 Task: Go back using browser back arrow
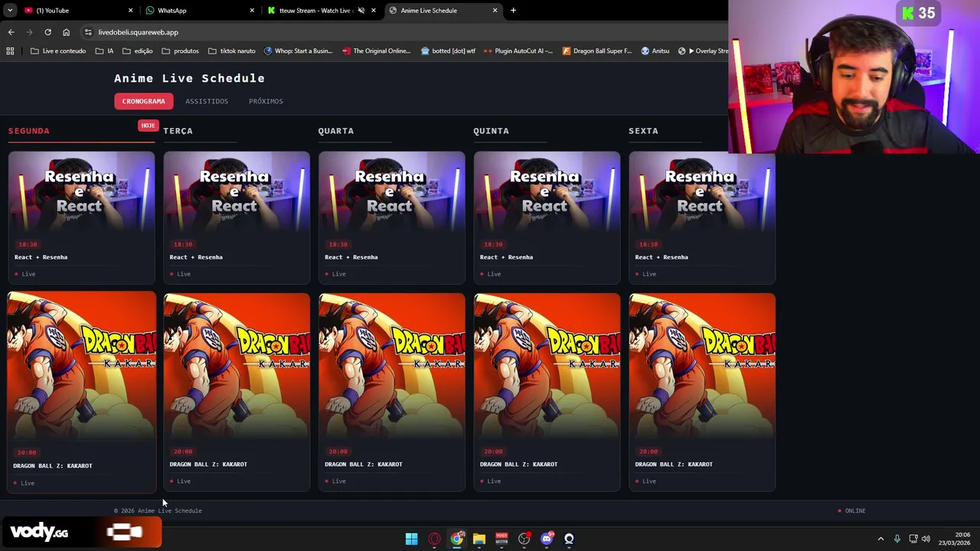[x=11, y=32]
